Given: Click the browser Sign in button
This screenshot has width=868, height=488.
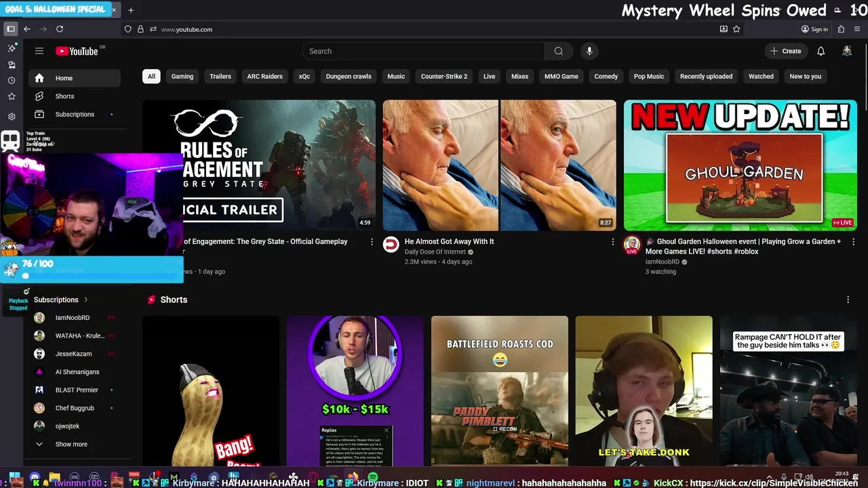Looking at the screenshot, I should 814,29.
